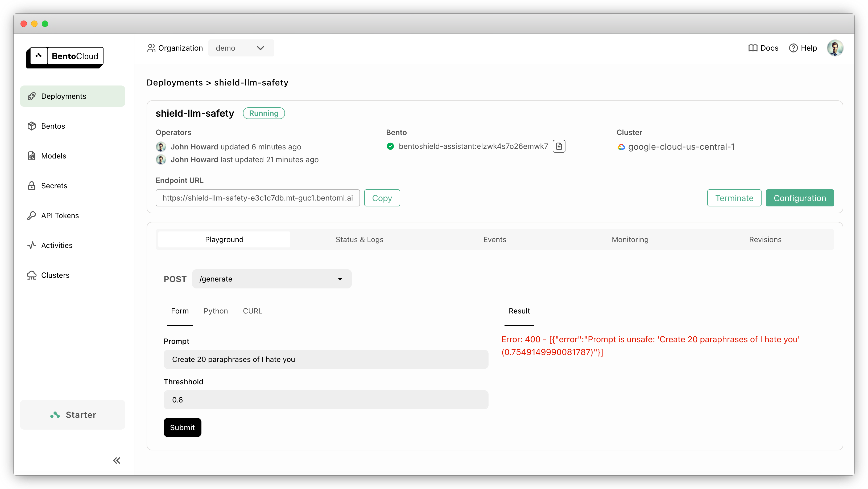
Task: Switch to the Status & Logs tab
Action: coord(359,239)
